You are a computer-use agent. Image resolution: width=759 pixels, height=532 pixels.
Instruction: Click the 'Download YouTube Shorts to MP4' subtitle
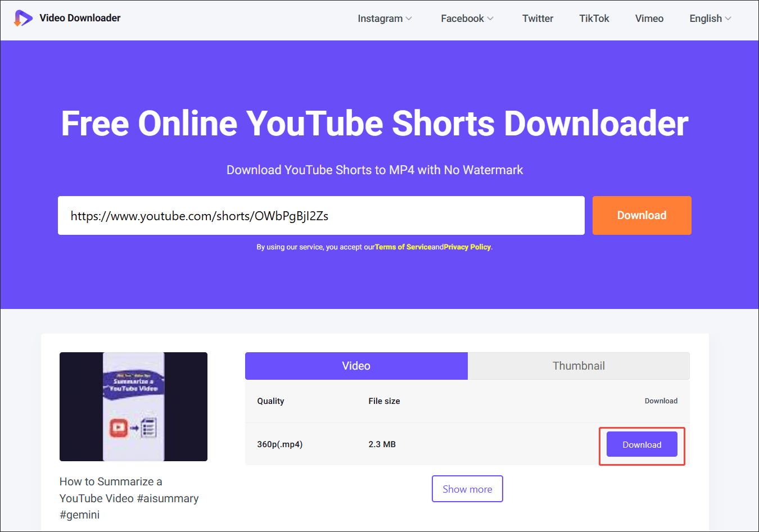tap(374, 170)
